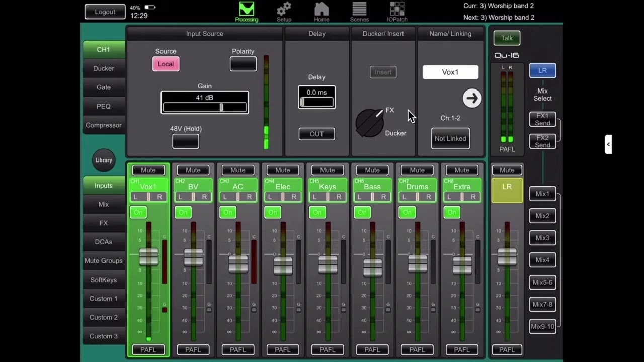Select FX2 Send mix
Screen dimensions: 644x362
click(542, 141)
